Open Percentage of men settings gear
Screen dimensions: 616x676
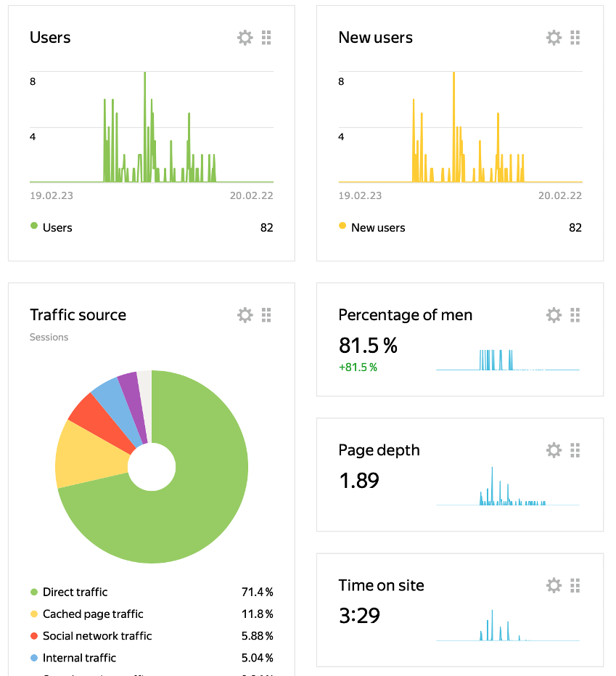(x=554, y=315)
